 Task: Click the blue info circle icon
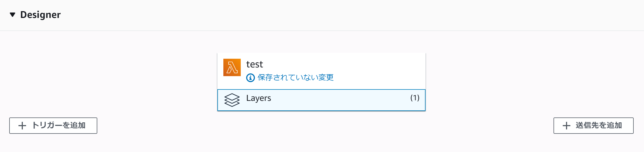coord(250,78)
